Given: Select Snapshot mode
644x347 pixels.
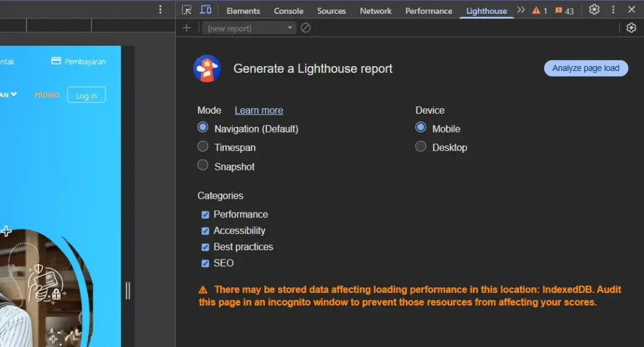Looking at the screenshot, I should pos(203,165).
